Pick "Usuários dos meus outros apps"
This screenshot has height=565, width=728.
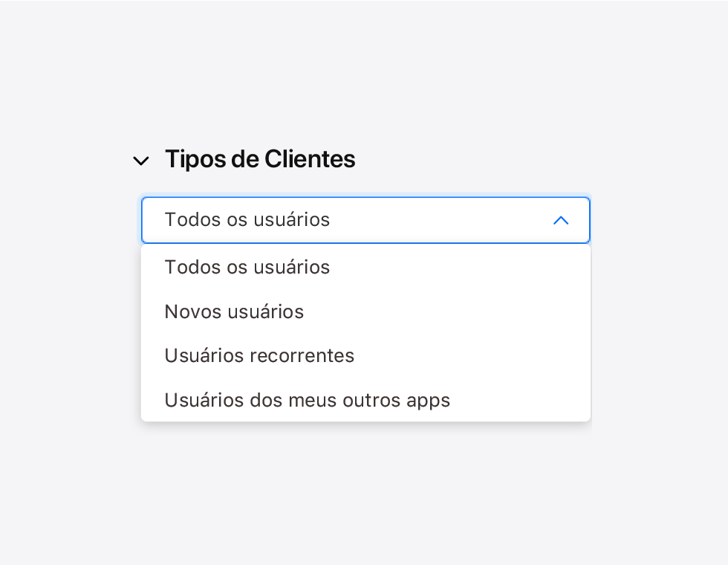(x=365, y=400)
